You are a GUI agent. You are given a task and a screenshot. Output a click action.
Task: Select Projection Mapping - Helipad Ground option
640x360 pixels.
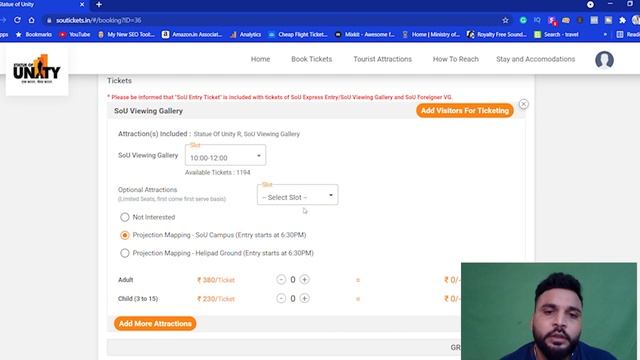click(124, 253)
